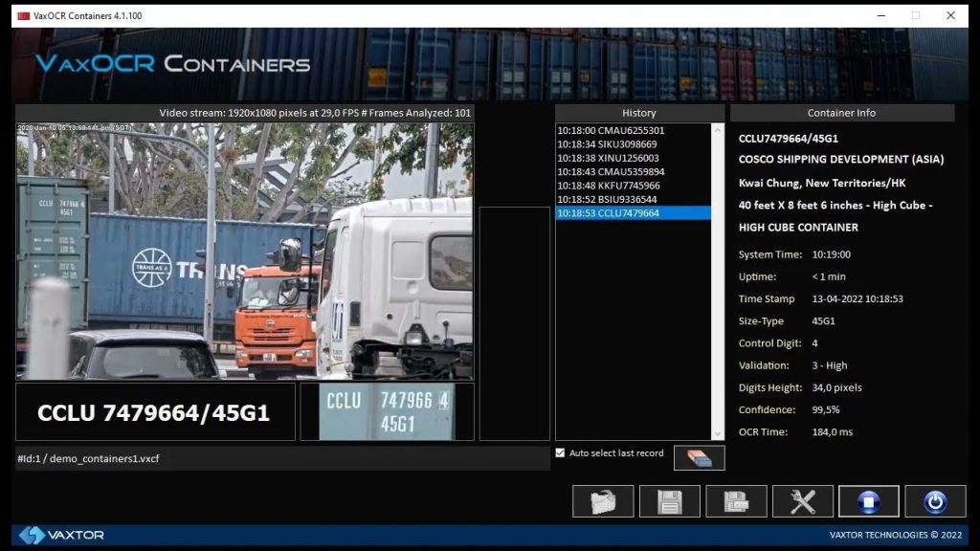Click the VaxOCR app icon in title bar
980x551 pixels.
(23, 15)
